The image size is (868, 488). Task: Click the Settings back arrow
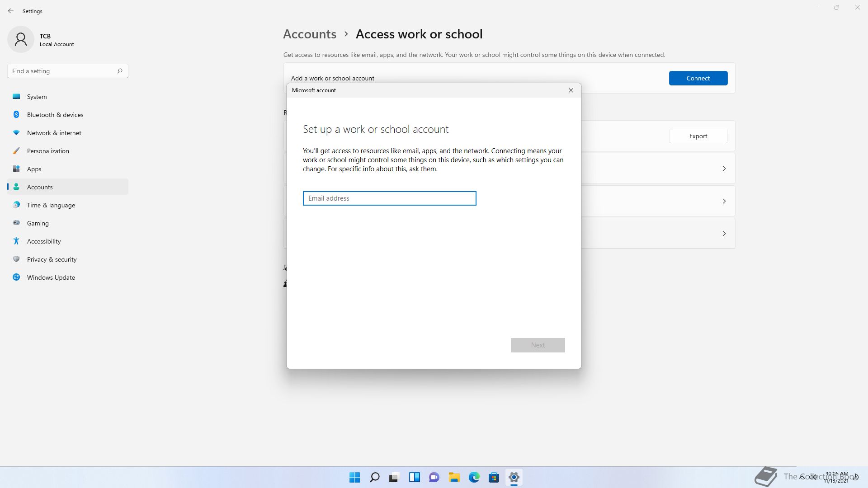click(11, 11)
